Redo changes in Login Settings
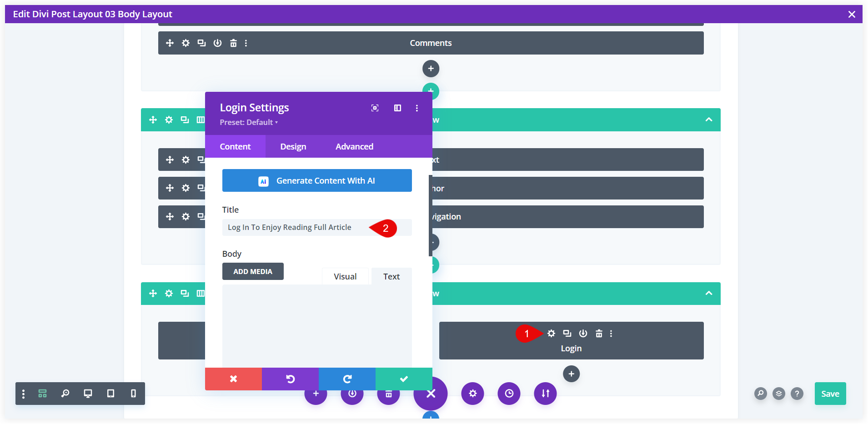868x424 pixels. pyautogui.click(x=347, y=379)
